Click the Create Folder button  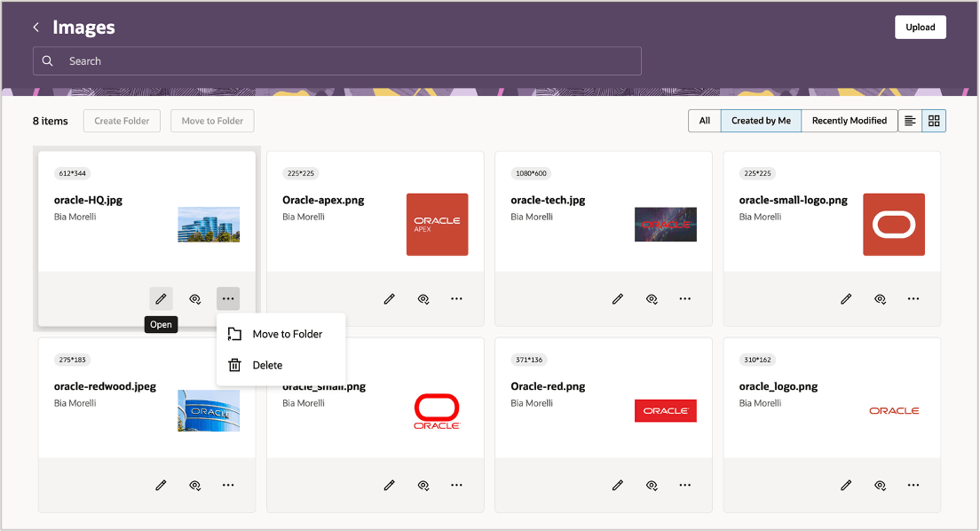[122, 121]
